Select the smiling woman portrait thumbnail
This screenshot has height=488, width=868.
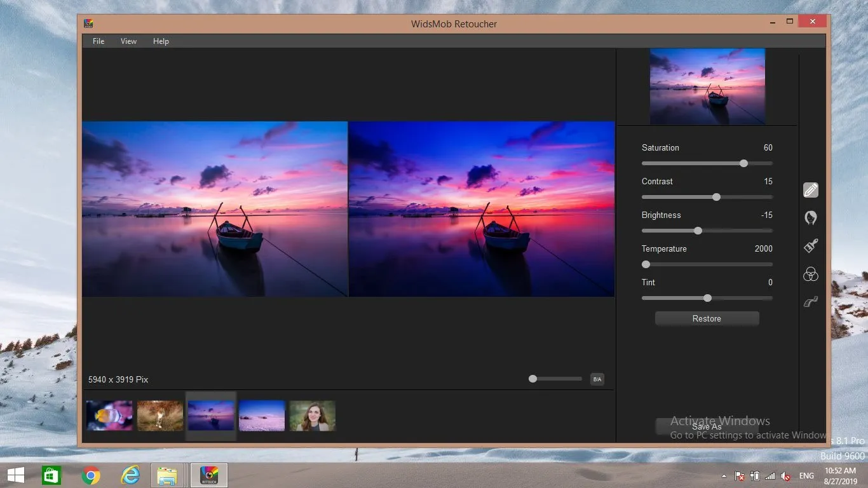click(312, 416)
